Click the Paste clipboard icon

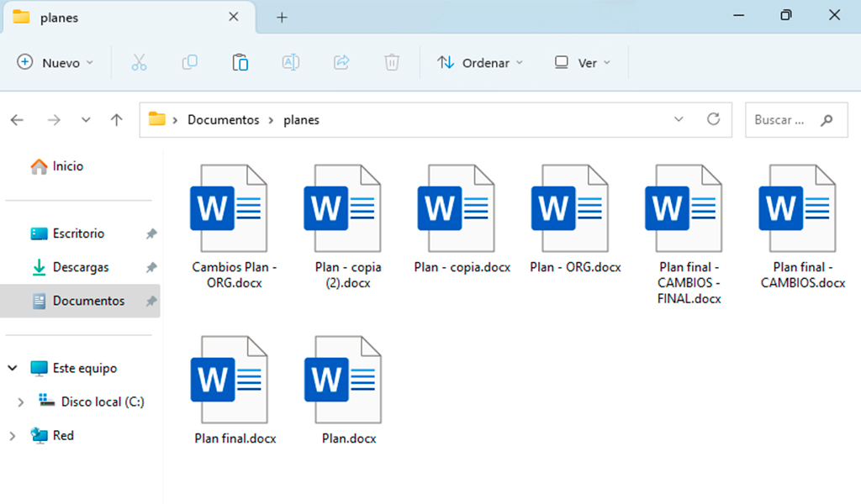pos(240,62)
